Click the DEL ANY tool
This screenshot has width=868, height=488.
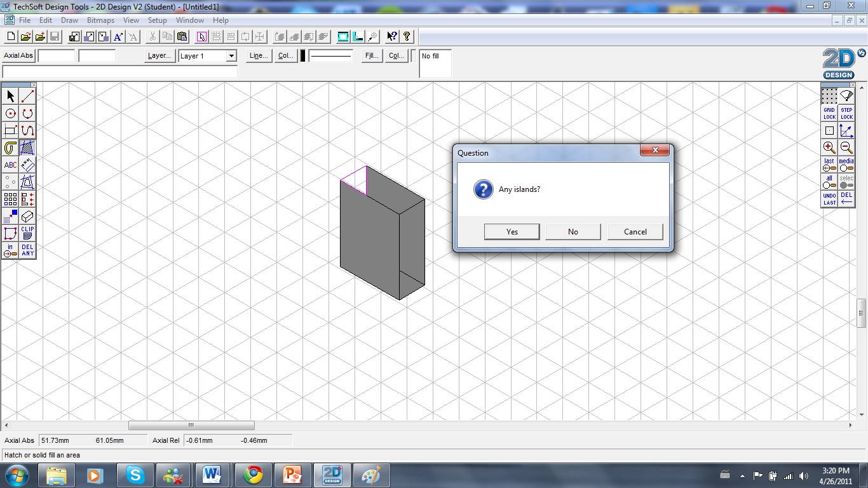tap(27, 250)
